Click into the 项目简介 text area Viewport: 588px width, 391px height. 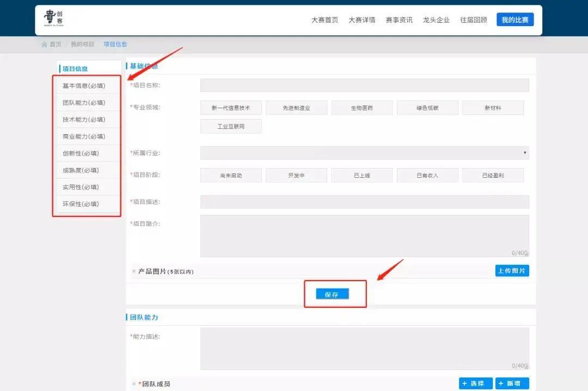click(x=364, y=235)
